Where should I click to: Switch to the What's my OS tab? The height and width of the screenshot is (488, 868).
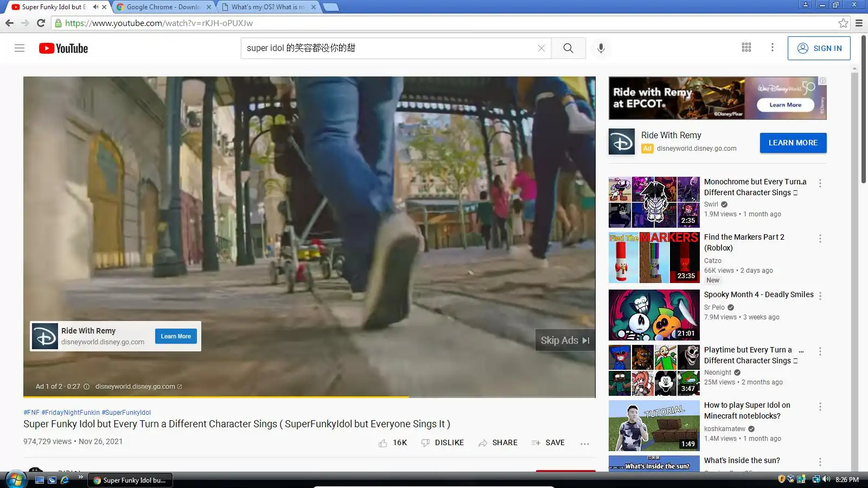267,7
